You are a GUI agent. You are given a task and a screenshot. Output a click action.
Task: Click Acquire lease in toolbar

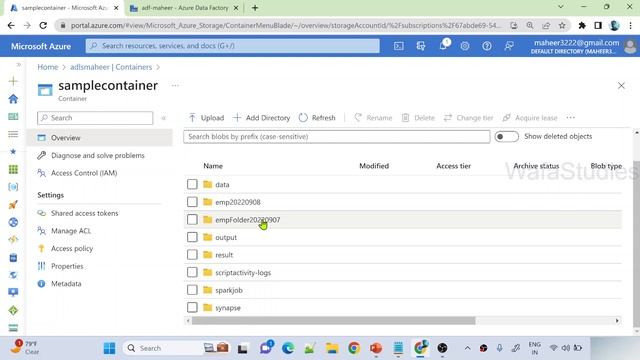530,118
